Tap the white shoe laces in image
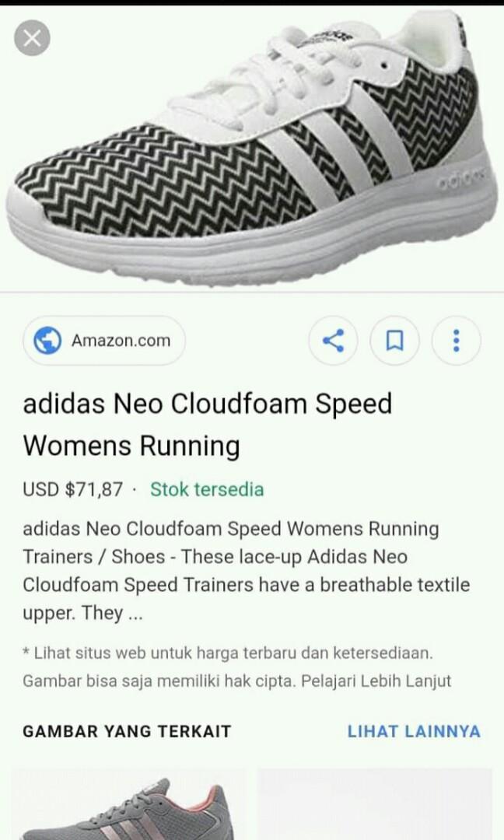Viewport: 504px width, 840px height. point(278,80)
